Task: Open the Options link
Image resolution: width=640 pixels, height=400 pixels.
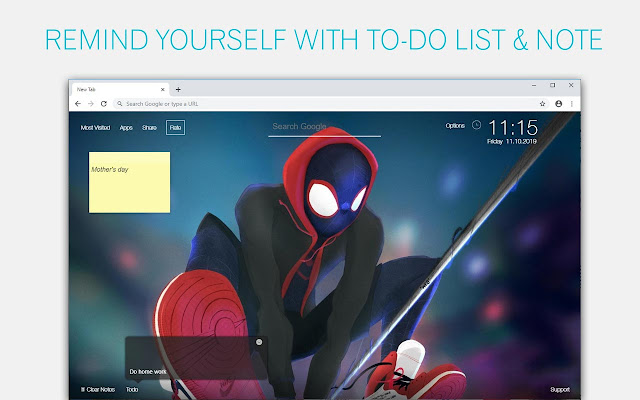Action: pyautogui.click(x=455, y=126)
